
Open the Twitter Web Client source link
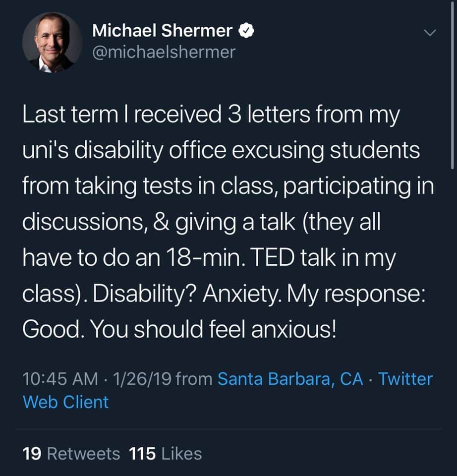tap(228, 390)
